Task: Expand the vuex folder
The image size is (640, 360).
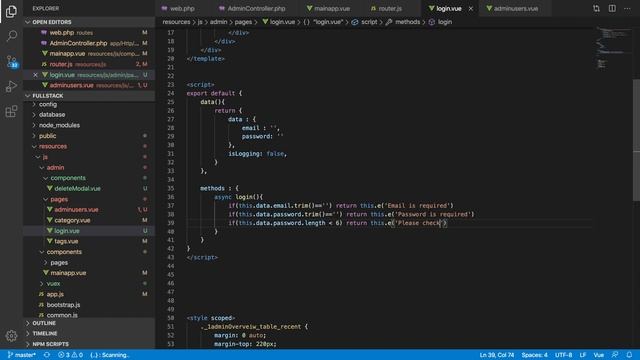Action: [53, 283]
